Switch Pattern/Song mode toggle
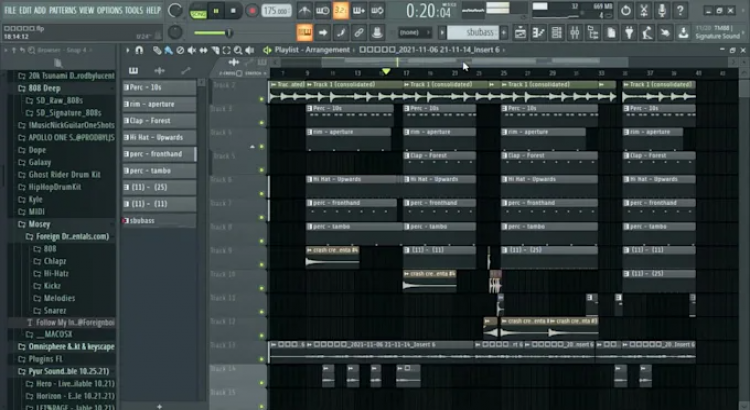Image resolution: width=750 pixels, height=410 pixels. pos(198,11)
